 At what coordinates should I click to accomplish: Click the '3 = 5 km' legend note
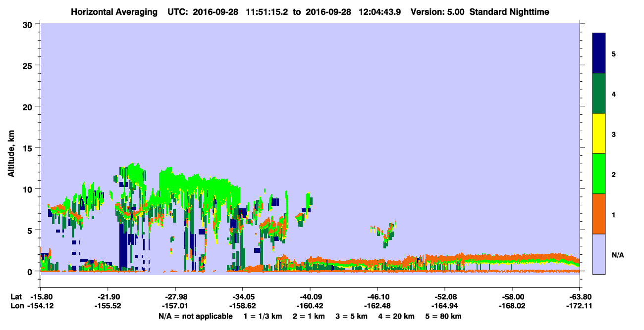(x=352, y=316)
